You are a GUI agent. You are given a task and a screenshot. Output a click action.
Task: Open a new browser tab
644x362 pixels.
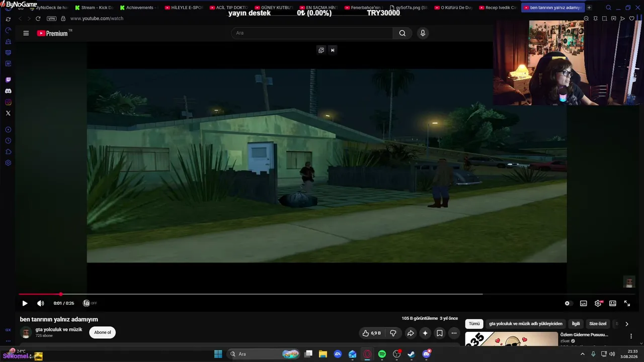(589, 8)
